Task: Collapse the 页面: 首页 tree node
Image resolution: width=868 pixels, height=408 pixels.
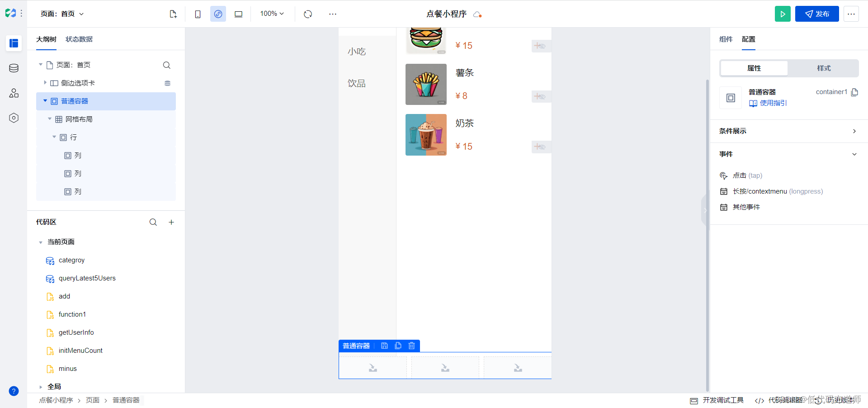Action: 41,65
